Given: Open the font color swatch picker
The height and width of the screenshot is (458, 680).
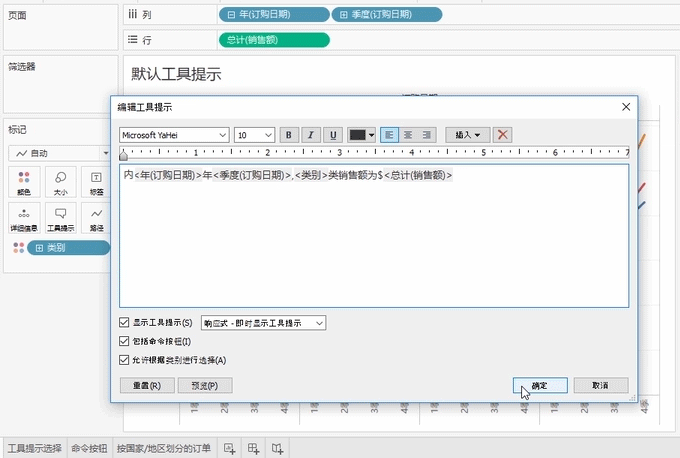Looking at the screenshot, I should point(361,135).
